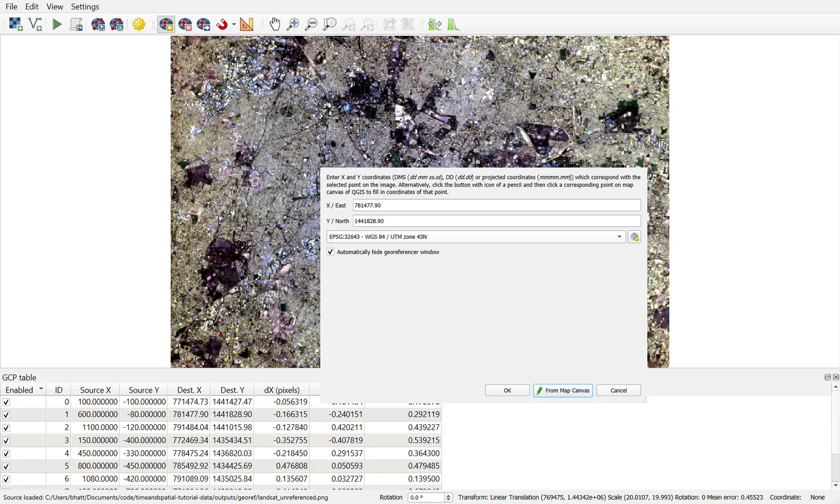This screenshot has width=840, height=504.
Task: Disable GCP row with ID 5
Action: tap(6, 466)
